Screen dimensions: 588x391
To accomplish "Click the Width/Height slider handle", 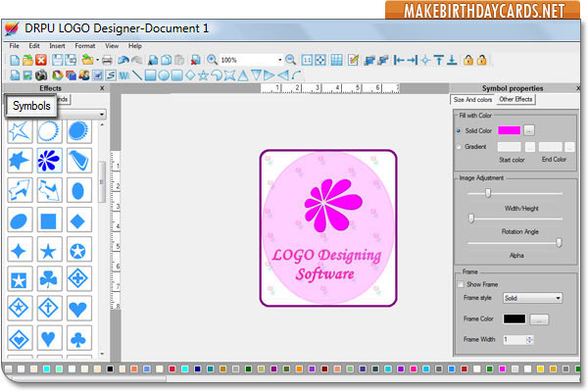I will 488,193.
